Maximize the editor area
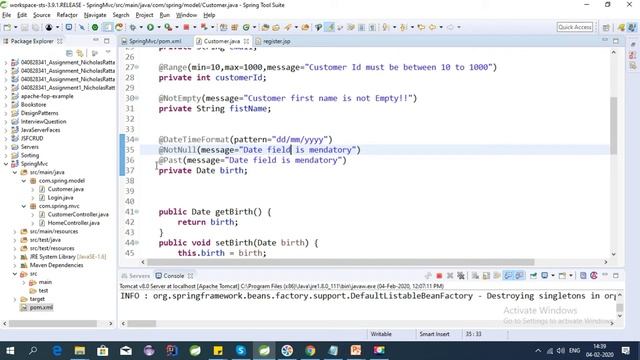This screenshot has height=360, width=640. click(x=616, y=41)
